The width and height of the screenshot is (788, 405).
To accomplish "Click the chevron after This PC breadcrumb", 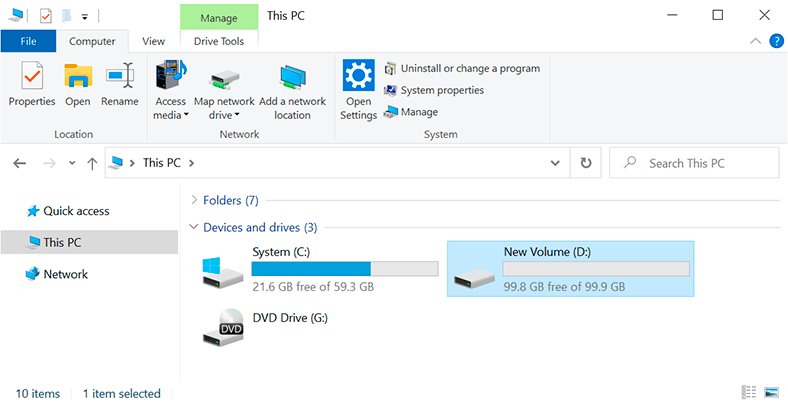I will click(x=191, y=163).
